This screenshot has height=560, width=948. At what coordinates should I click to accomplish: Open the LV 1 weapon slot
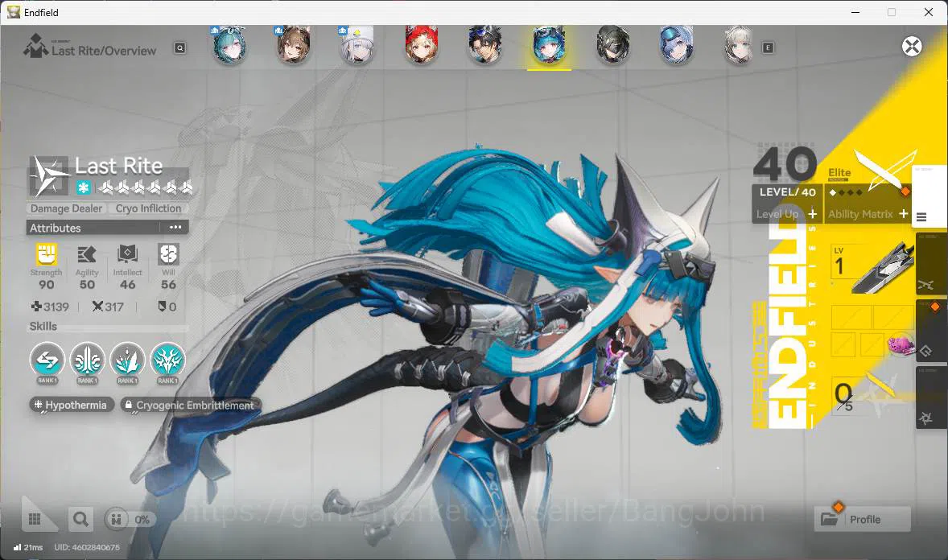point(871,267)
